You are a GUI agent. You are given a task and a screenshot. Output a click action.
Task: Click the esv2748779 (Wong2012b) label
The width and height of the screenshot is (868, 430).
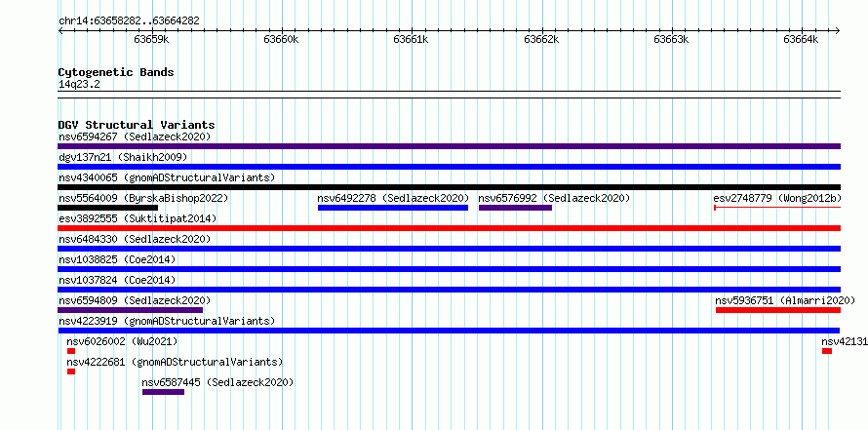(777, 198)
